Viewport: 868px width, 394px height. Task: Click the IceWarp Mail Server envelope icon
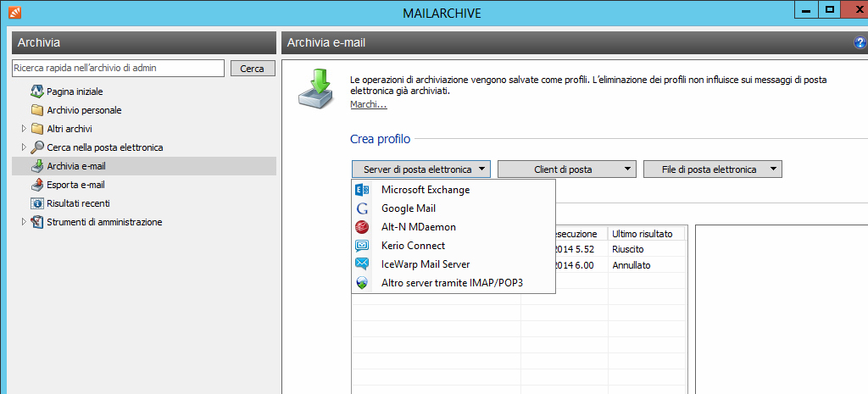(x=362, y=264)
